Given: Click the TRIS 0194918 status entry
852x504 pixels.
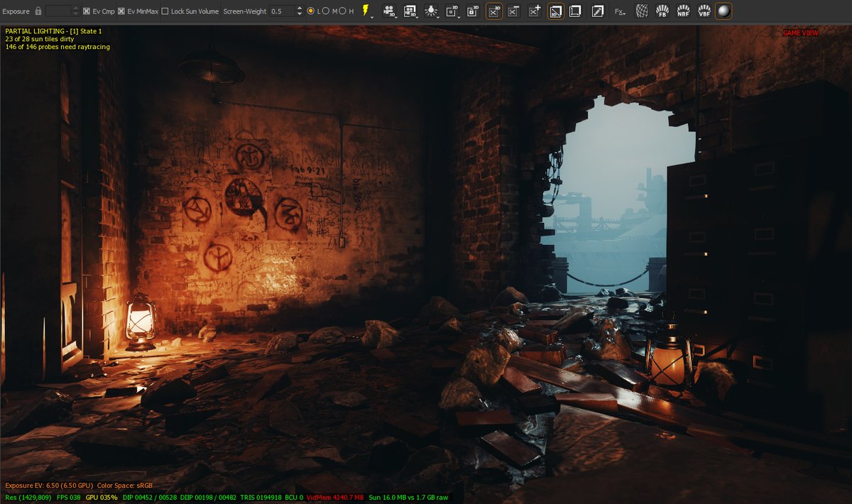Looking at the screenshot, I should (261, 497).
